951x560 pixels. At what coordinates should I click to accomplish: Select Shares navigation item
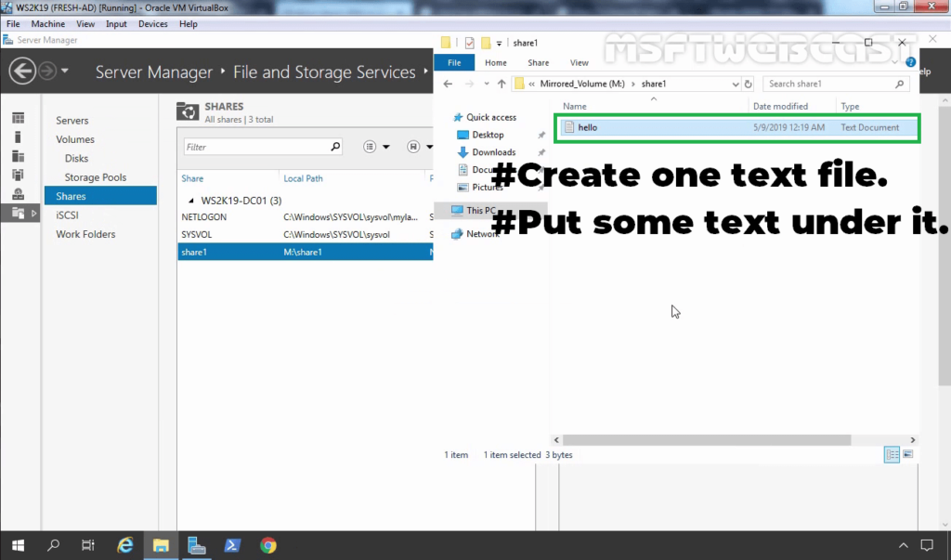pyautogui.click(x=100, y=196)
